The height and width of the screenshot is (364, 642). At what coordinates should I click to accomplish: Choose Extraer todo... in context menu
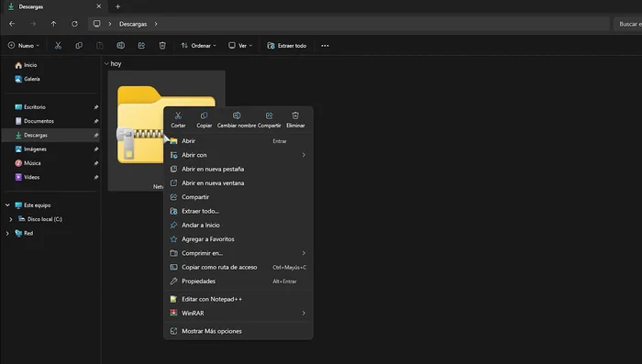(238, 211)
